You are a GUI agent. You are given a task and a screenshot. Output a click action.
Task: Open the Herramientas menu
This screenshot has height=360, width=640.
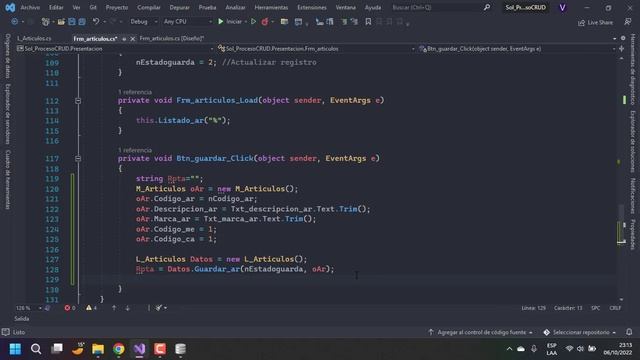point(271,7)
